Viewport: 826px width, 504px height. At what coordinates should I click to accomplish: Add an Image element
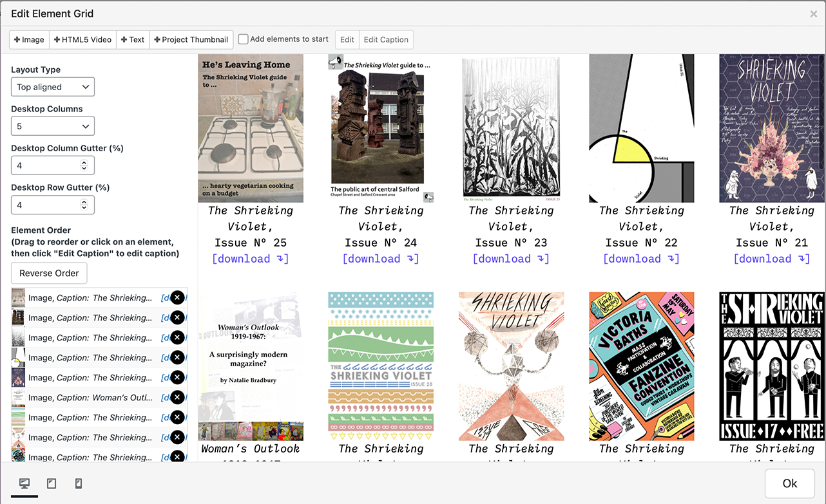[29, 39]
